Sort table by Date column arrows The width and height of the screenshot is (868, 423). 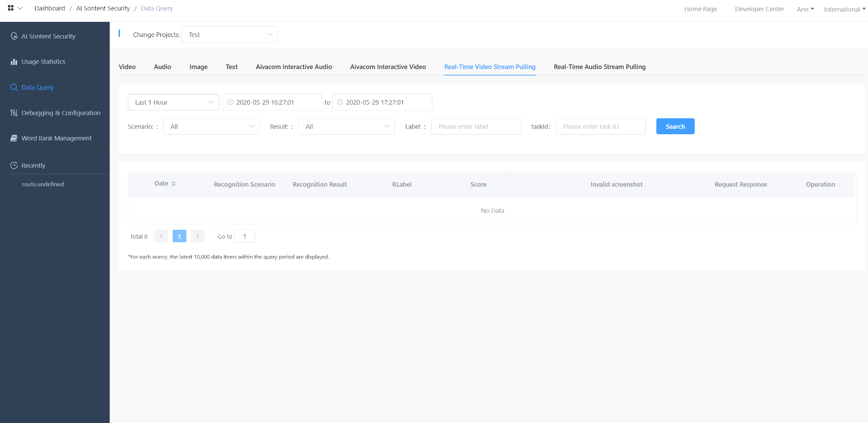tap(174, 183)
